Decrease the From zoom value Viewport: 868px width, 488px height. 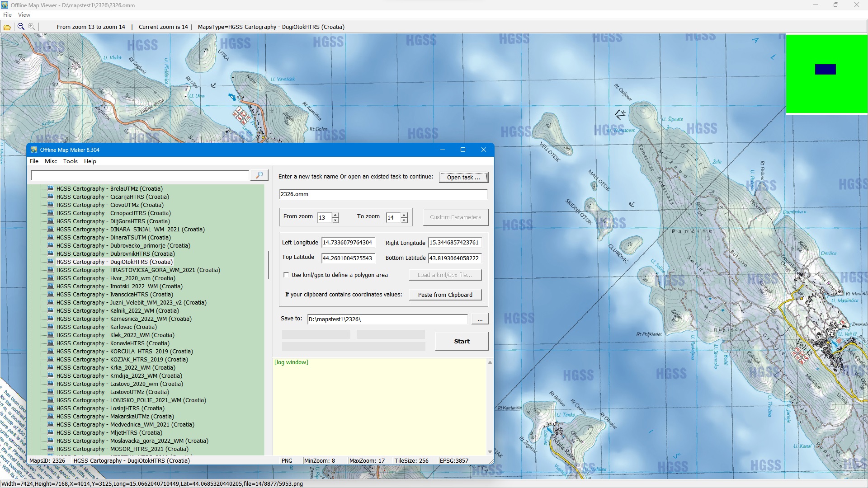[x=335, y=220]
